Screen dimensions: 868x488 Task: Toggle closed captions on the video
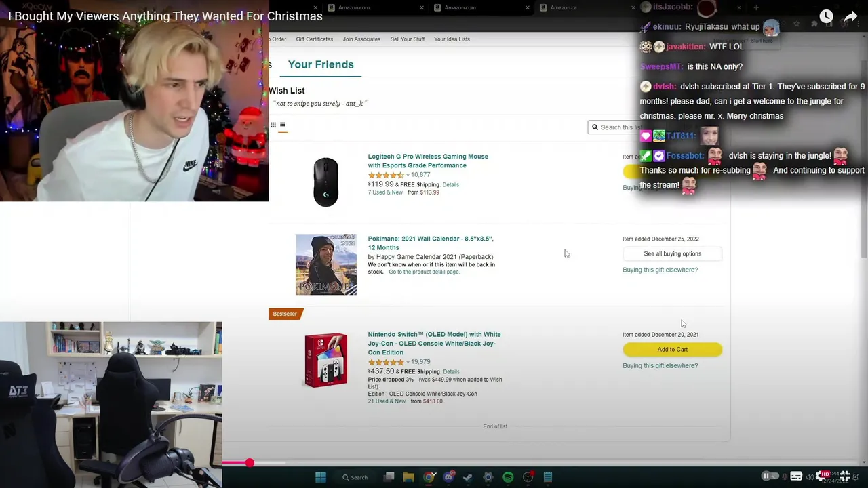pyautogui.click(x=796, y=476)
